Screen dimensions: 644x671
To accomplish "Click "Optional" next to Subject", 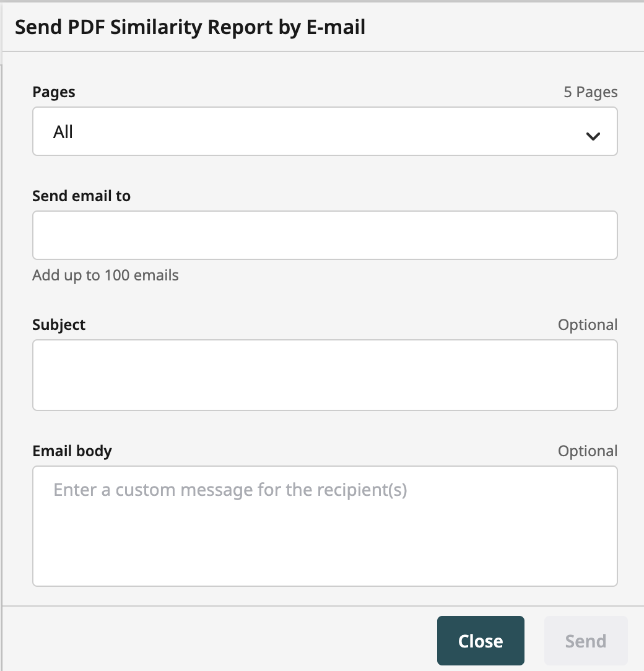I will pyautogui.click(x=588, y=324).
